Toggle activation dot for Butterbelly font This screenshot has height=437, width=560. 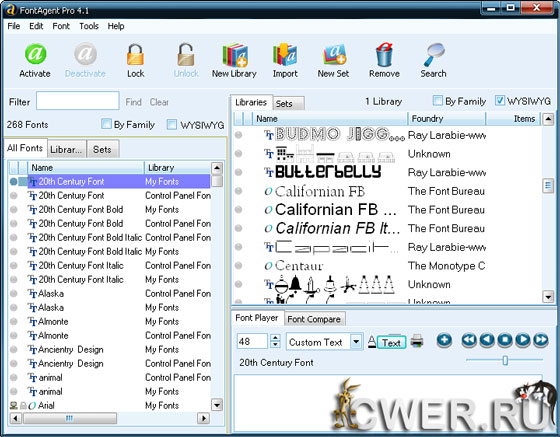tap(238, 172)
